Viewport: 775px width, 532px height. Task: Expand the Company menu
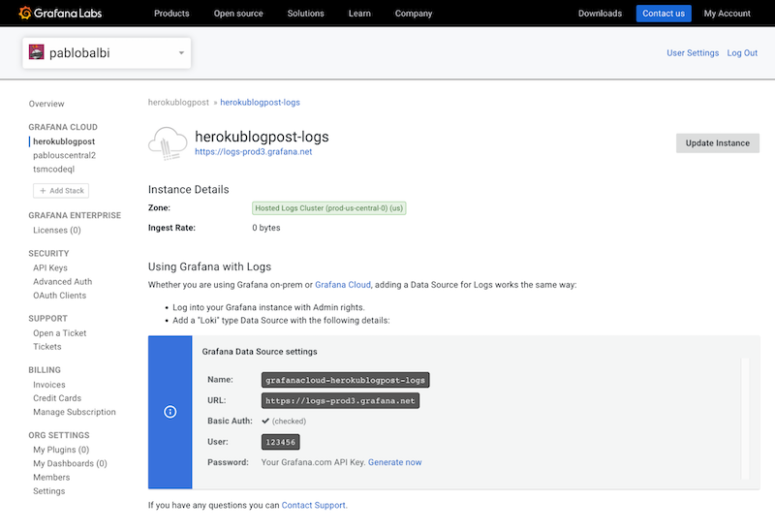414,14
